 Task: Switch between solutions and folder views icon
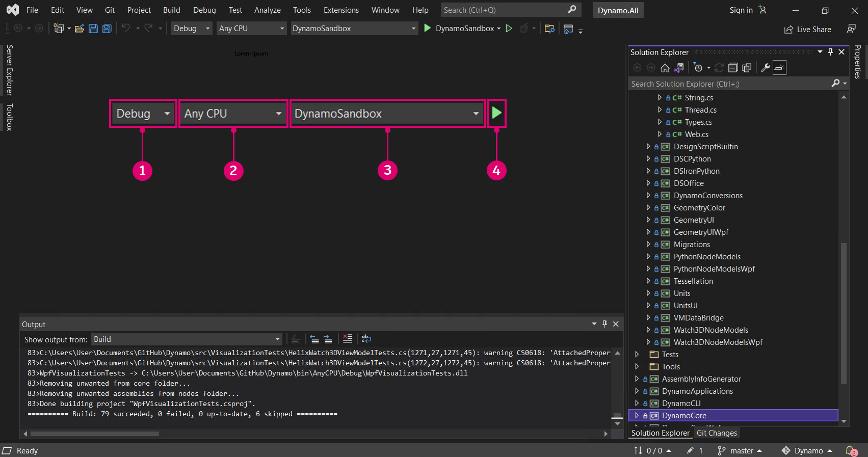pyautogui.click(x=679, y=68)
